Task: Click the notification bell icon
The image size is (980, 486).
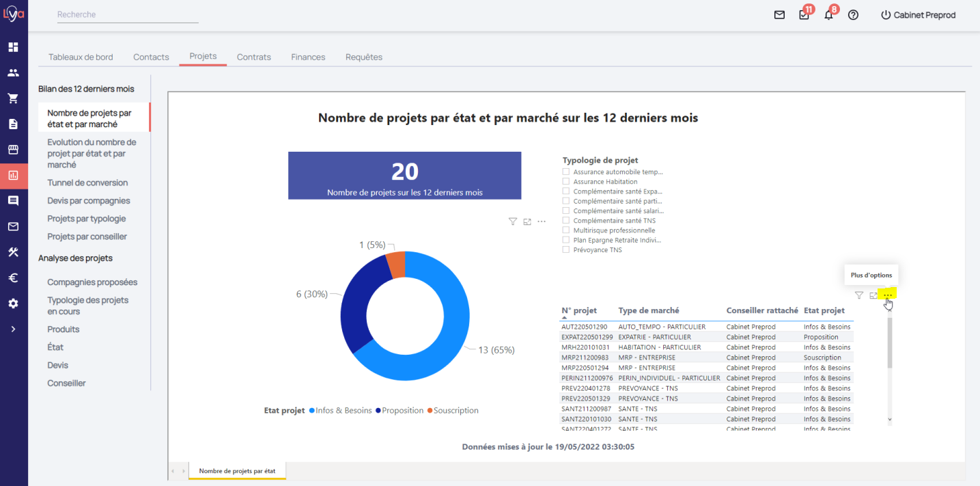Action: pos(828,15)
